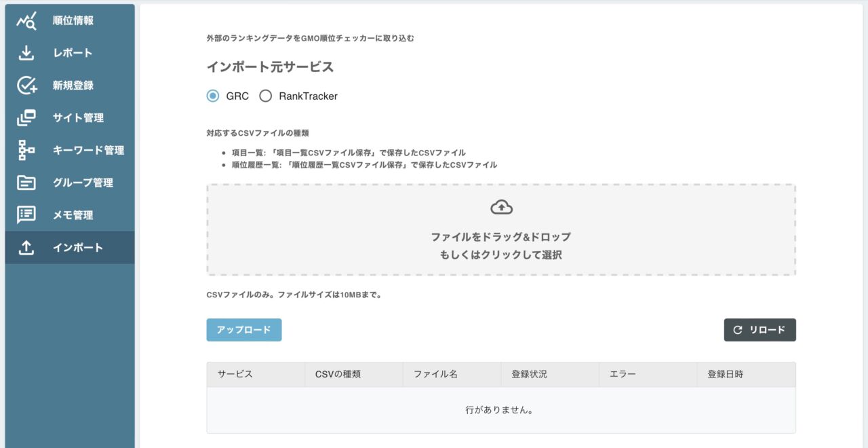Select the RankTracker radio button
This screenshot has width=868, height=448.
(265, 96)
